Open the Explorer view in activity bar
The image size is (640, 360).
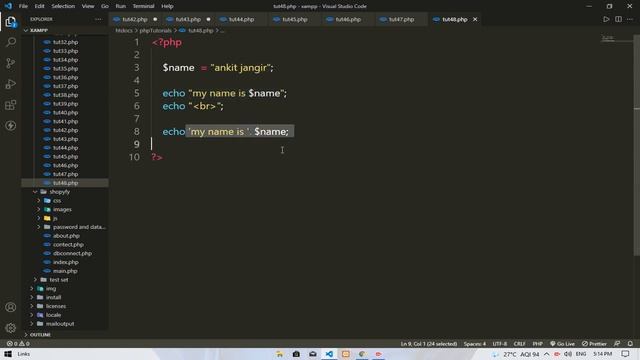[x=11, y=22]
